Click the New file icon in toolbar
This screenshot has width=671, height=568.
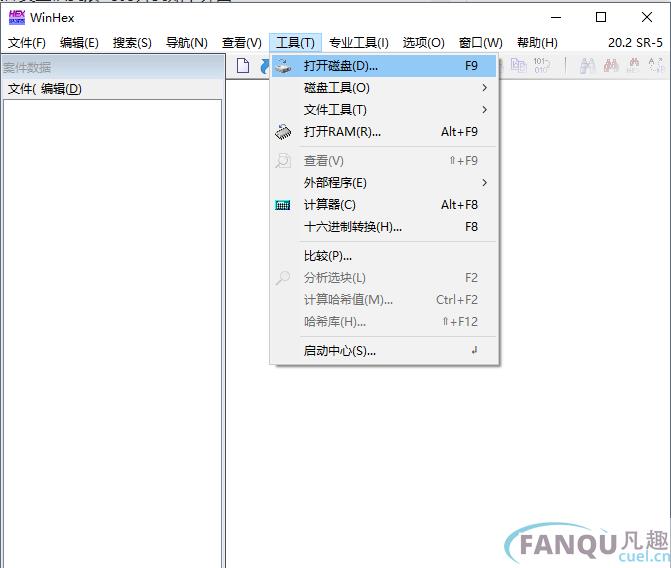(x=243, y=66)
